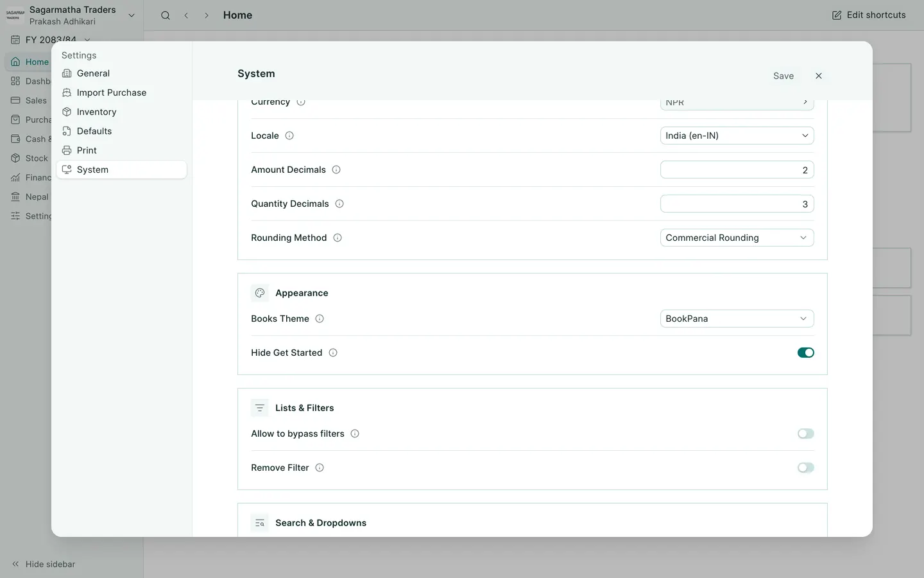The height and width of the screenshot is (578, 924).
Task: Open Import Purchase settings
Action: (122, 92)
